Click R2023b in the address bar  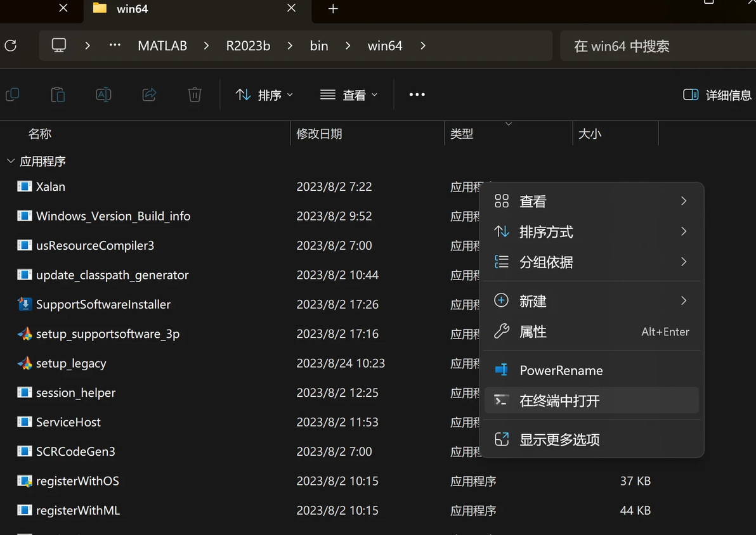[x=249, y=46]
